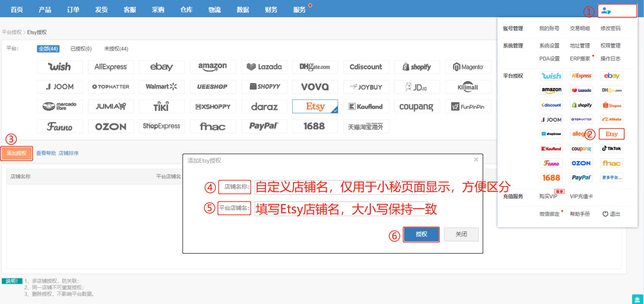Filter platforms by 全部(44)
Screen dimensions: 644x304
click(x=48, y=49)
